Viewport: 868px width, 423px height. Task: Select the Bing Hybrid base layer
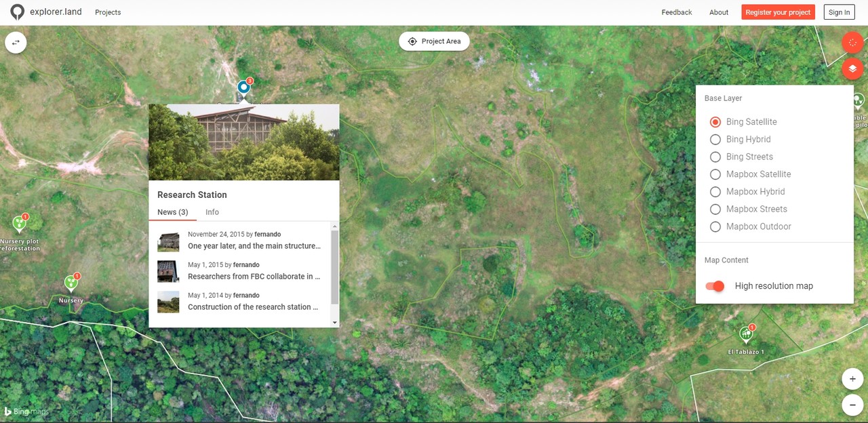(x=715, y=140)
